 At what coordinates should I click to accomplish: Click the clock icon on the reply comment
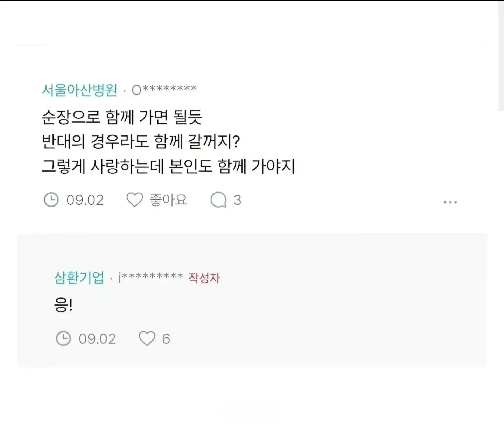[63, 338]
